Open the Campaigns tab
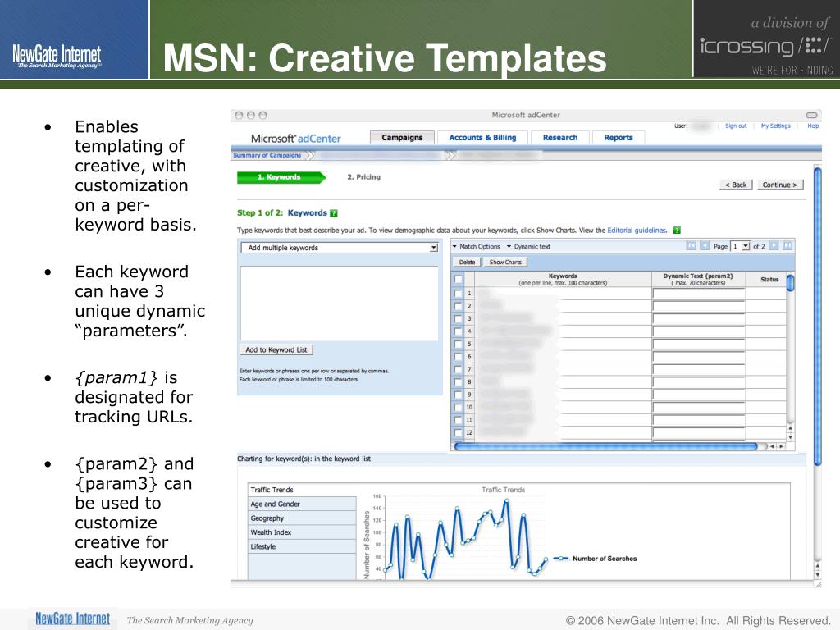The width and height of the screenshot is (840, 630). 402,138
